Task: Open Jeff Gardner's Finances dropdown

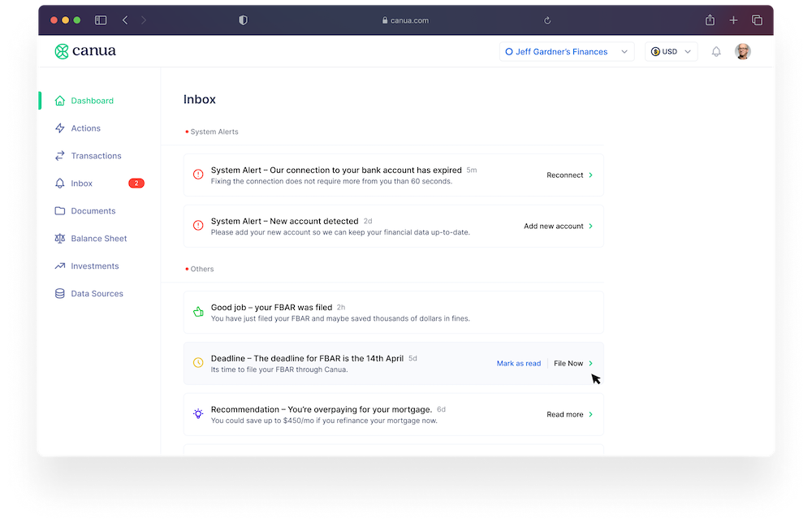Action: pos(567,52)
